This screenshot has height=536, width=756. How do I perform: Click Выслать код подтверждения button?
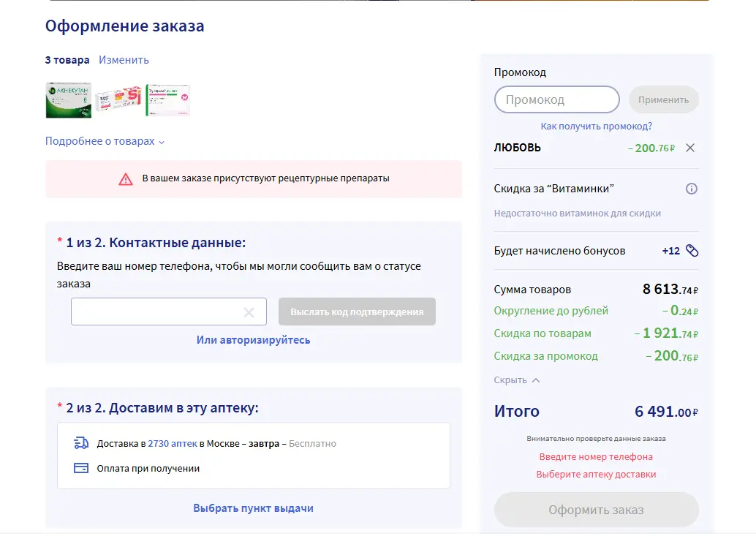pyautogui.click(x=357, y=312)
